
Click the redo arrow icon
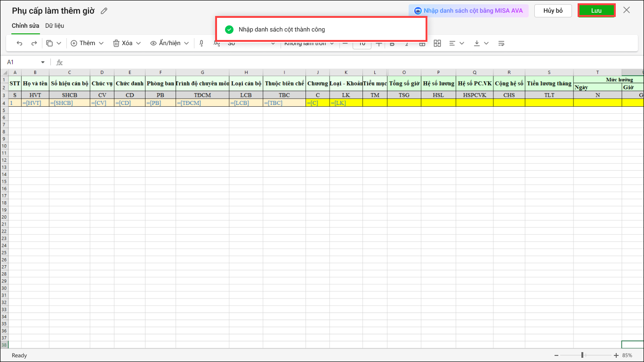[x=34, y=43]
